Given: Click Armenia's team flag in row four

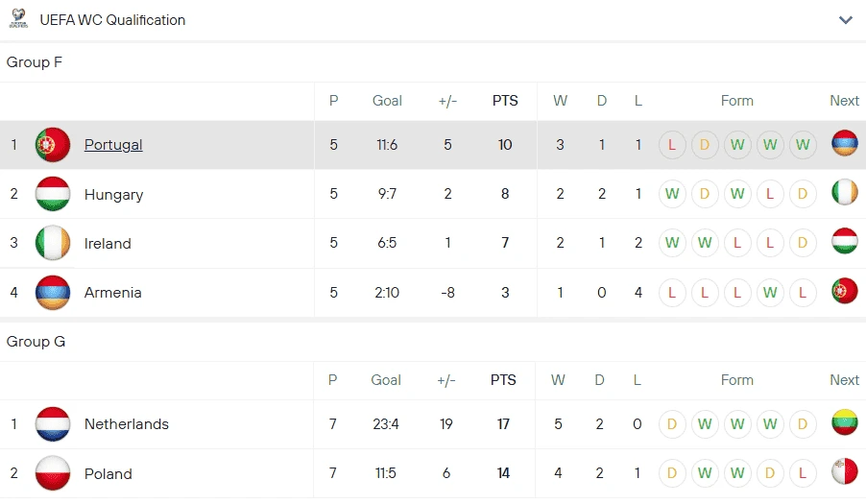Looking at the screenshot, I should pyautogui.click(x=52, y=292).
